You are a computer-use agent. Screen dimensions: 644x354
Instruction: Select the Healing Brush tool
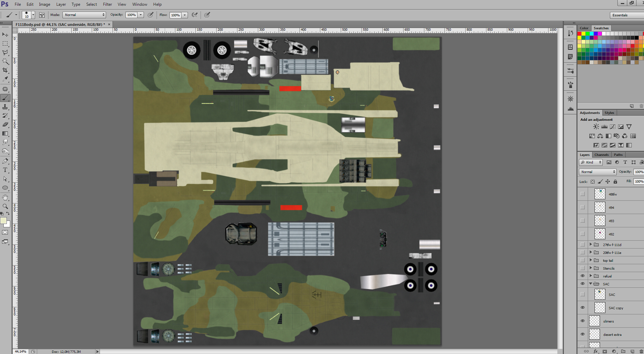click(x=5, y=89)
